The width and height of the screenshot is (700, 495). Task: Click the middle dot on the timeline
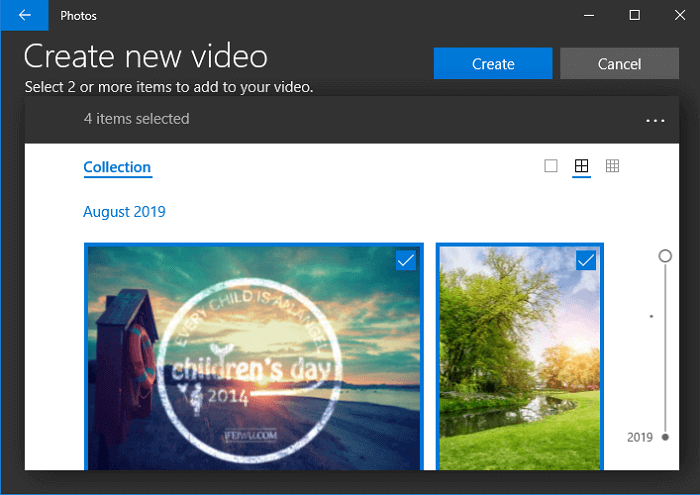652,316
